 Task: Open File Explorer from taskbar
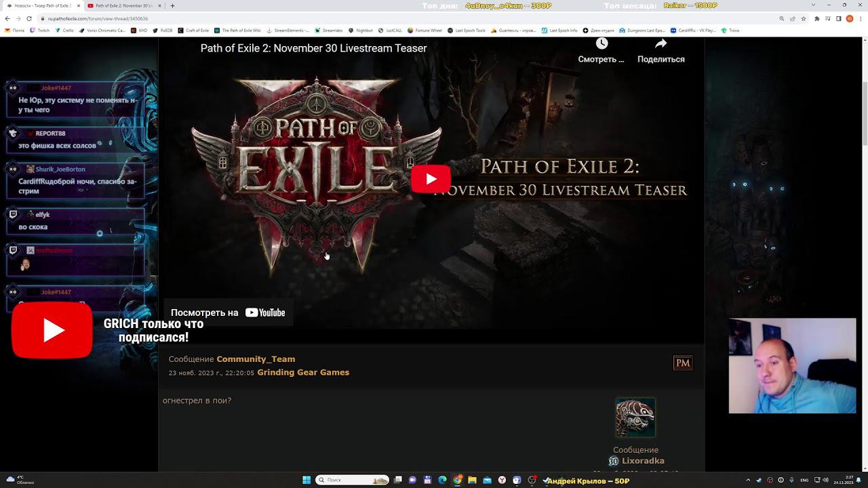472,480
